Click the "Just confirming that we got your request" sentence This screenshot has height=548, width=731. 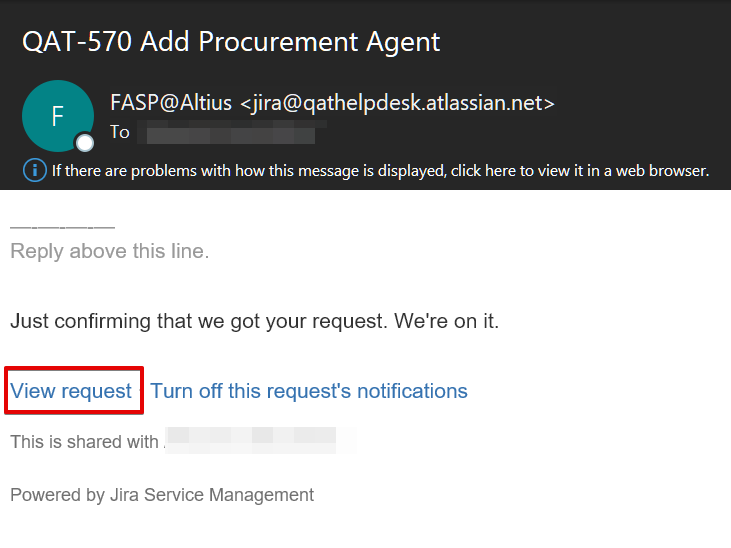[199, 321]
